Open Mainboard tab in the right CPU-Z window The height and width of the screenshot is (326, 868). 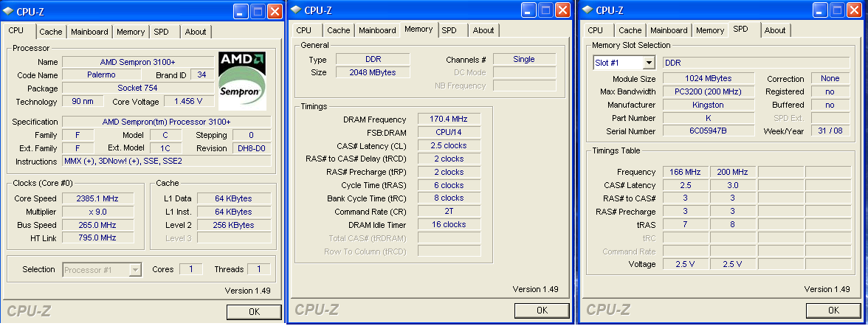pos(669,30)
